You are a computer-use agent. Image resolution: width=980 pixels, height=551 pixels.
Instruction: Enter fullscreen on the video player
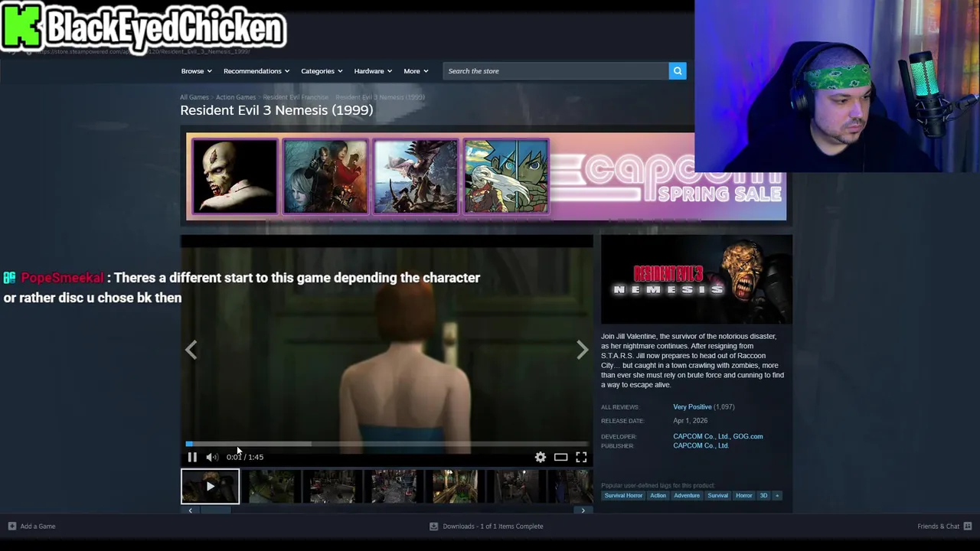tap(581, 457)
